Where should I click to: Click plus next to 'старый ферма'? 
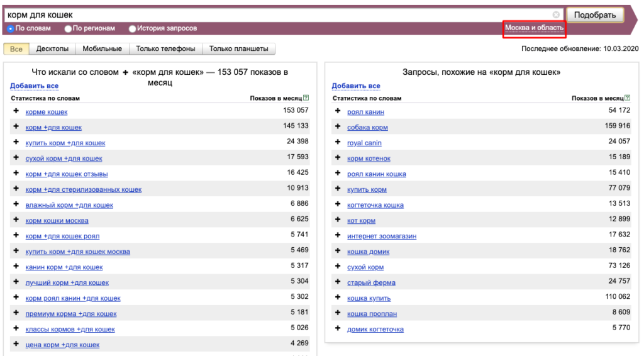tap(338, 282)
